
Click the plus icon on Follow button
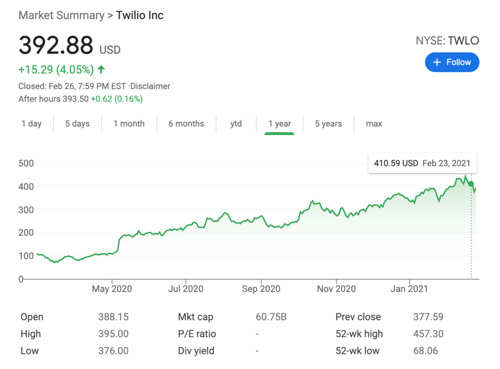click(x=437, y=62)
